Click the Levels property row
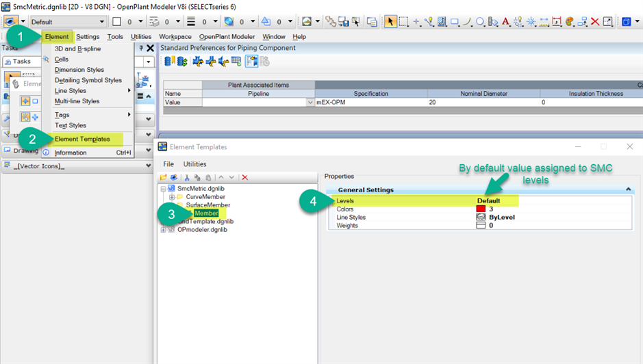643x364 pixels. [480, 201]
